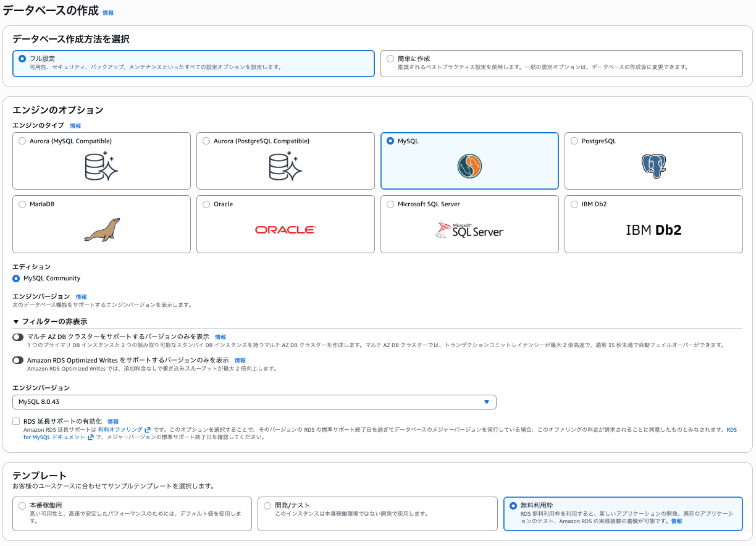Open 情報 link next to エンジンバージョン heading

(x=81, y=297)
